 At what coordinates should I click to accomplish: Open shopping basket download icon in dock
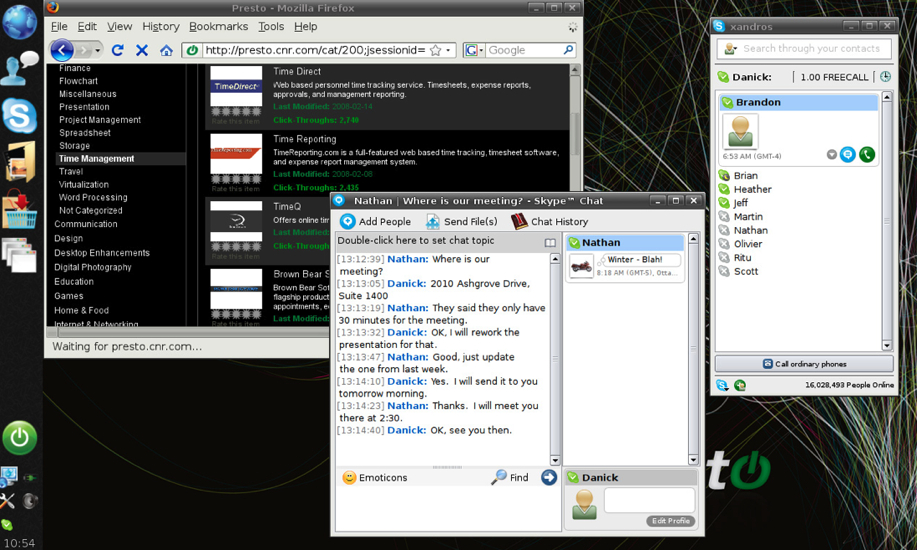[19, 210]
